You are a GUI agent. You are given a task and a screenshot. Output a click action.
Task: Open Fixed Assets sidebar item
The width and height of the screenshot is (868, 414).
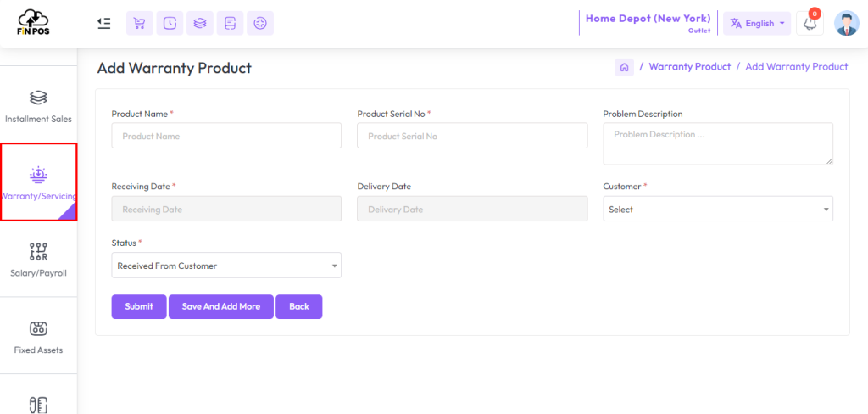38,338
